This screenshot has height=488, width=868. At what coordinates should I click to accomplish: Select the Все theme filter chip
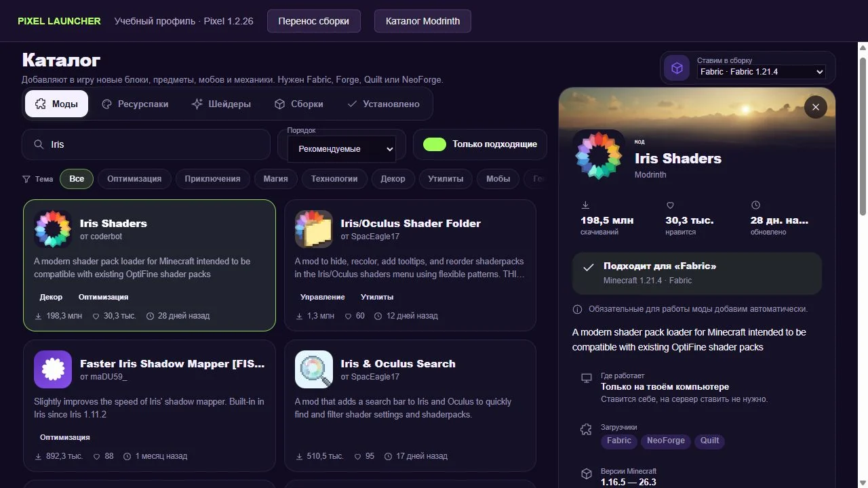[x=77, y=179]
